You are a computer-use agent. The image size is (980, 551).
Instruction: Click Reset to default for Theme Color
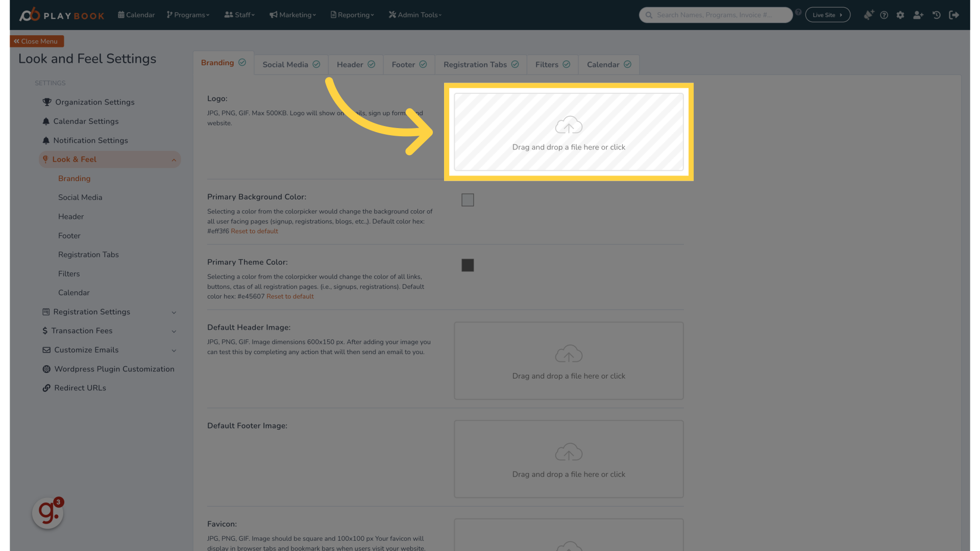tap(289, 297)
